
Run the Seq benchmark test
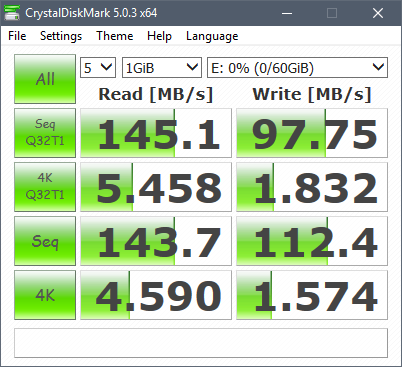45,241
